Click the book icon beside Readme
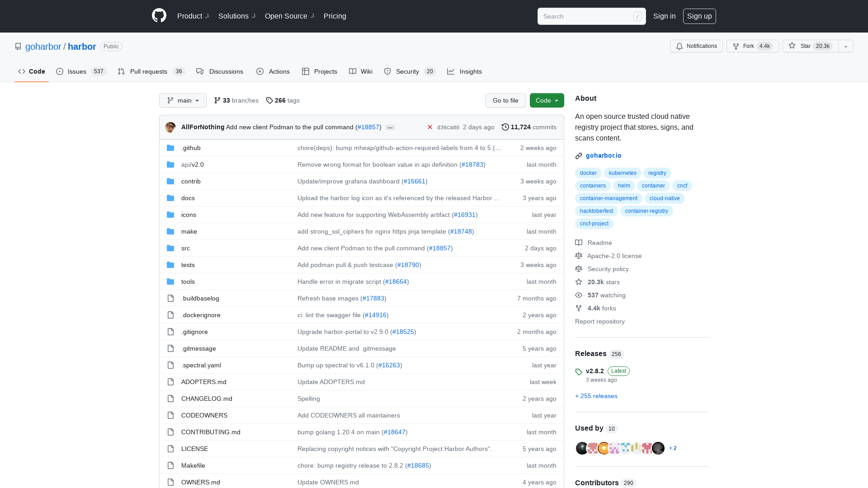868x488 pixels. click(x=579, y=243)
